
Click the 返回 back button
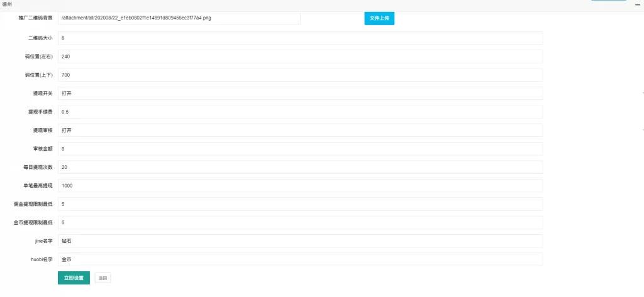click(103, 278)
